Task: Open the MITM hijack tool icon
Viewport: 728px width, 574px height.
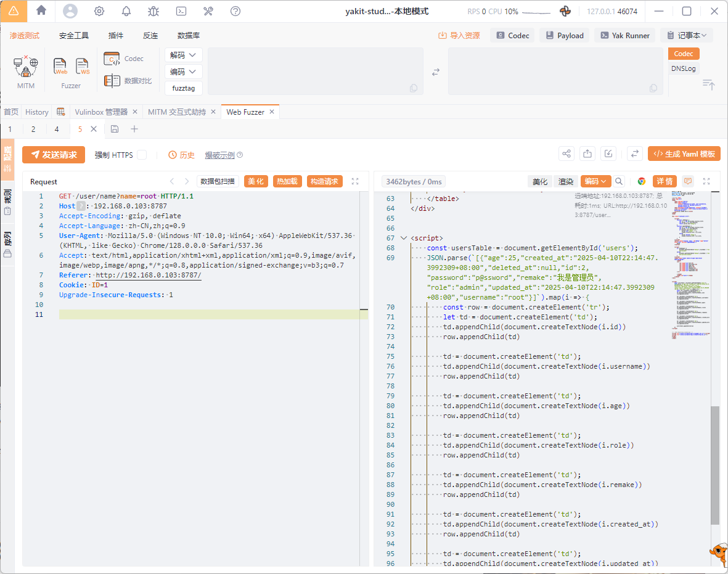Action: coord(26,67)
